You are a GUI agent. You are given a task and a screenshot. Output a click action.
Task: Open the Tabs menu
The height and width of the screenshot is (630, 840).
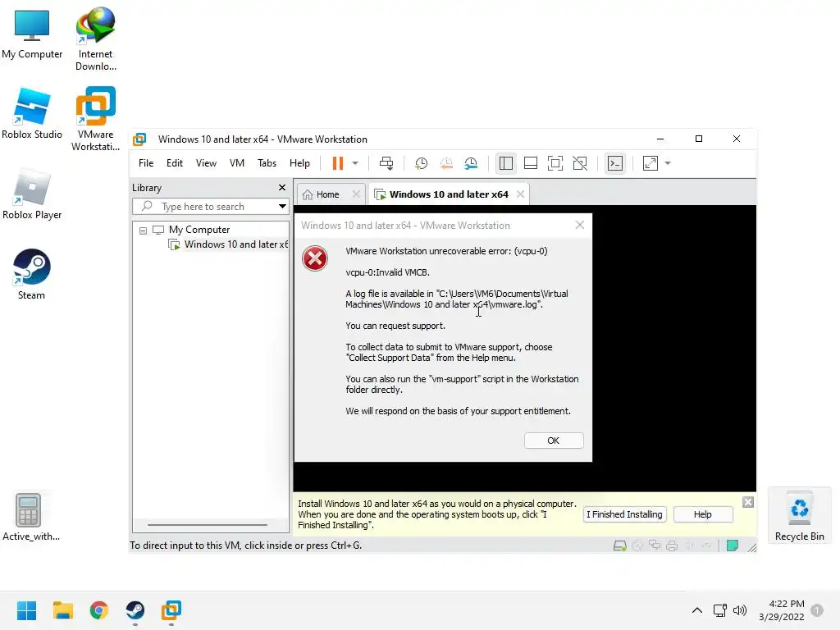pos(267,163)
